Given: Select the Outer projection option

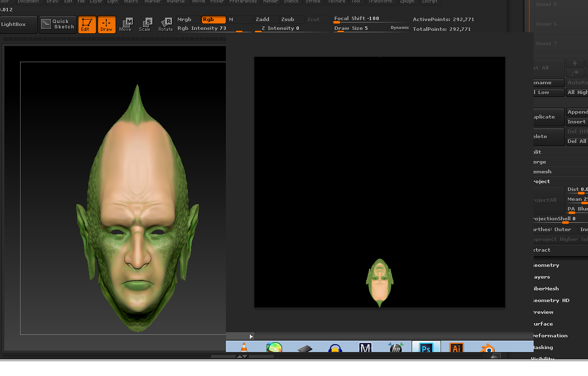Looking at the screenshot, I should point(565,230).
